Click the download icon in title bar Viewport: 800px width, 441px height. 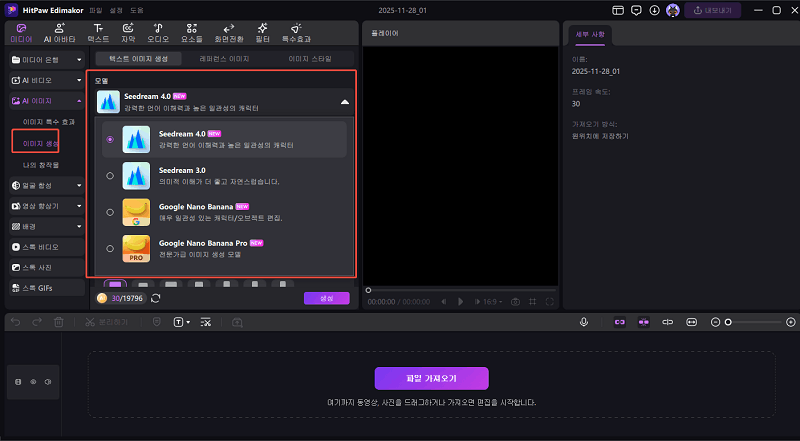(x=655, y=10)
